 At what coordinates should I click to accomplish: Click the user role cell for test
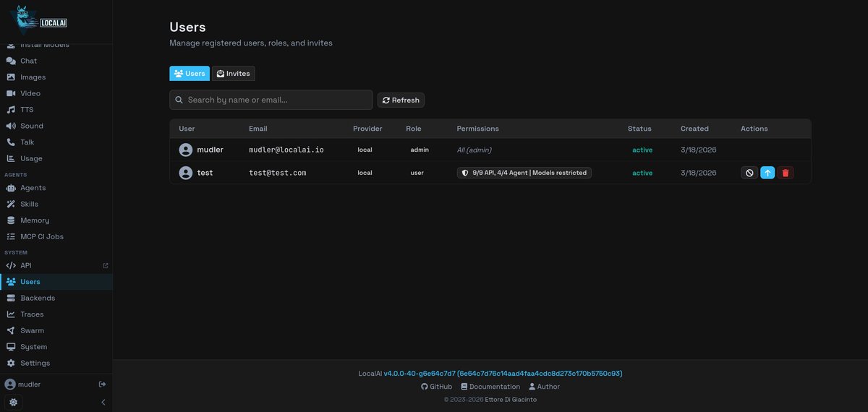click(x=417, y=173)
